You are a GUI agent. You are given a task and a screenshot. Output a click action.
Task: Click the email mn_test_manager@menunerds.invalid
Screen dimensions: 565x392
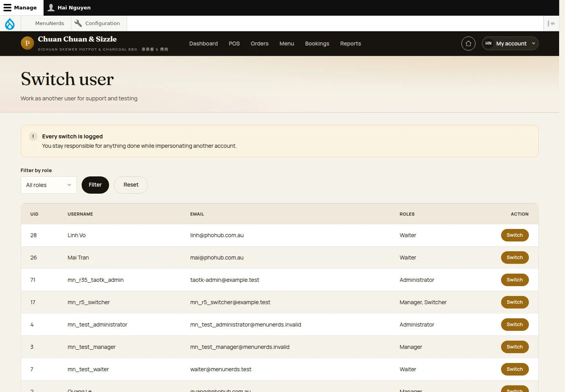click(240, 347)
